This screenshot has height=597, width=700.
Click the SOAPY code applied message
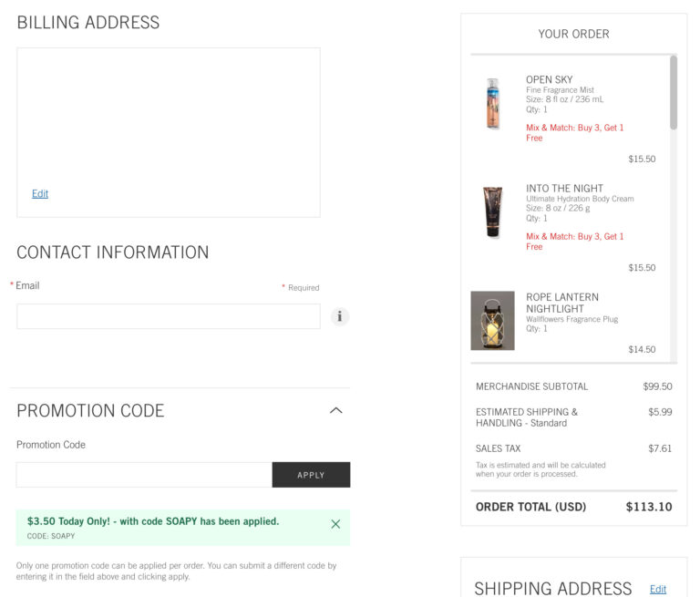click(153, 522)
